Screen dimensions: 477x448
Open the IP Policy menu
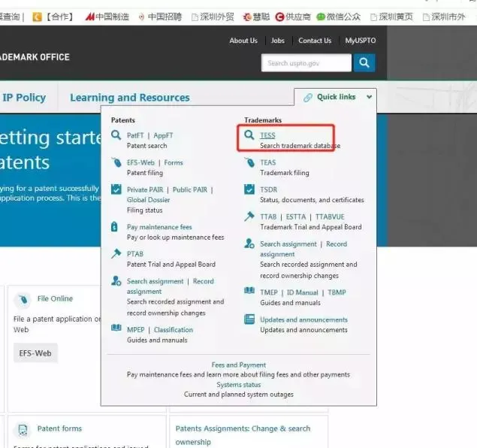[24, 98]
